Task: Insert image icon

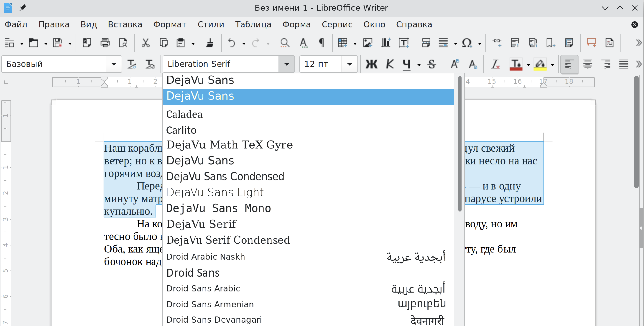Action: coord(368,43)
